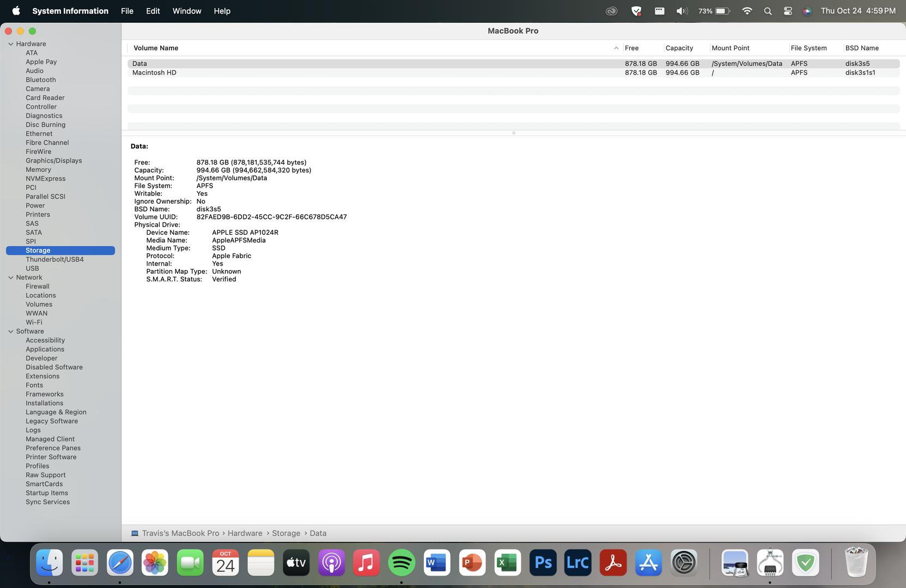Open Control Center in menu bar

coord(788,11)
